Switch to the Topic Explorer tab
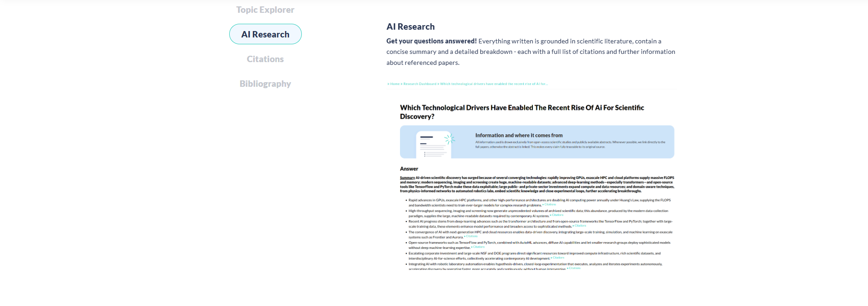Viewport: 868px width, 306px height. click(x=265, y=10)
